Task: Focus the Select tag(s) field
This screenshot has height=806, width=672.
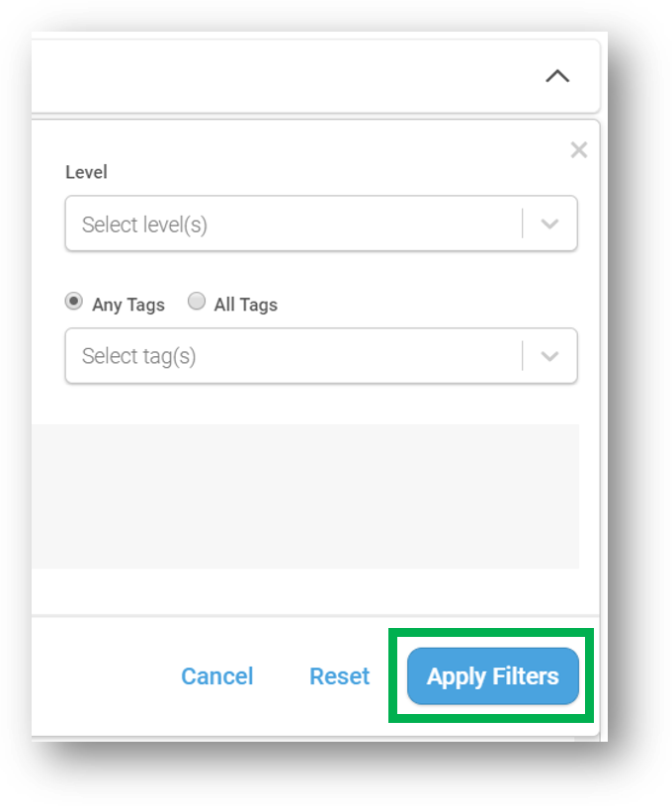Action: click(321, 356)
